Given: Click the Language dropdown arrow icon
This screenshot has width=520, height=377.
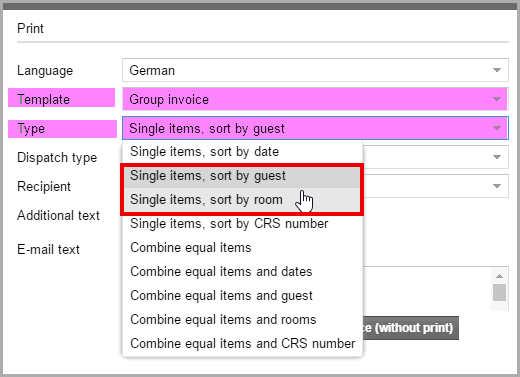Looking at the screenshot, I should coord(497,70).
